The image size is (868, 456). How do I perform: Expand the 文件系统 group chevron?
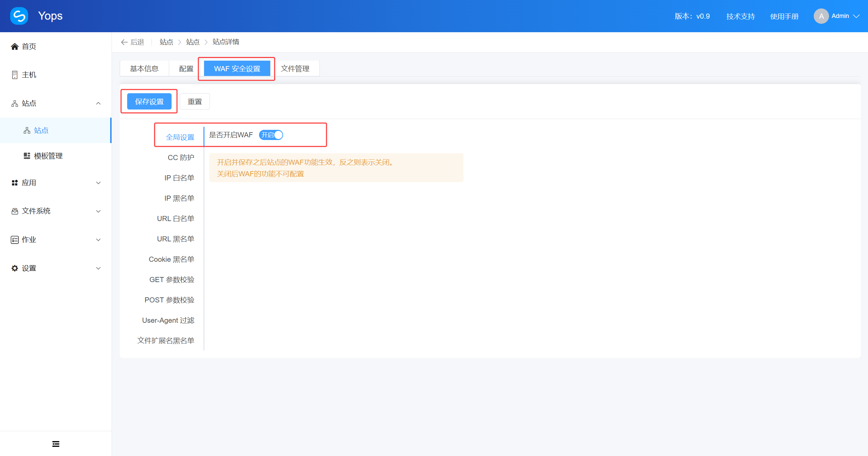(x=98, y=211)
